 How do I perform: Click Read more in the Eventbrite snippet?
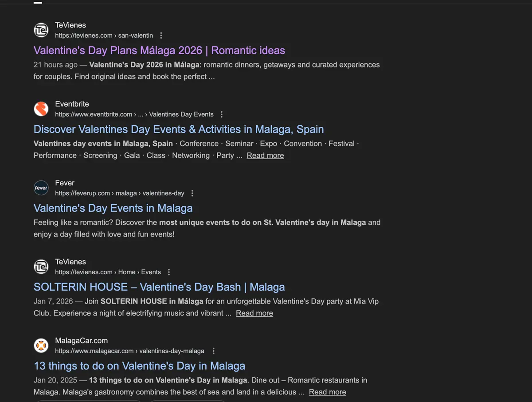[265, 155]
